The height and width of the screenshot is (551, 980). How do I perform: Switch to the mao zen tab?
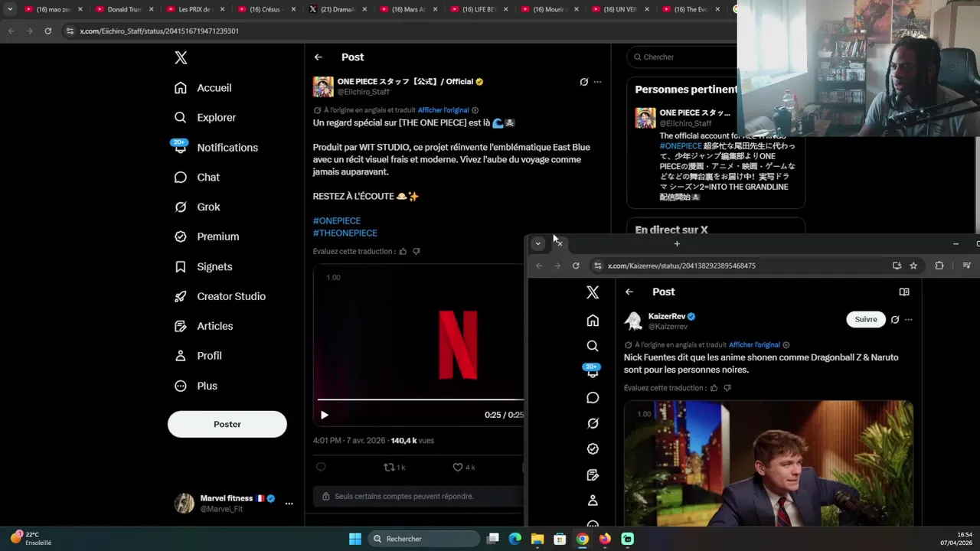click(x=53, y=9)
